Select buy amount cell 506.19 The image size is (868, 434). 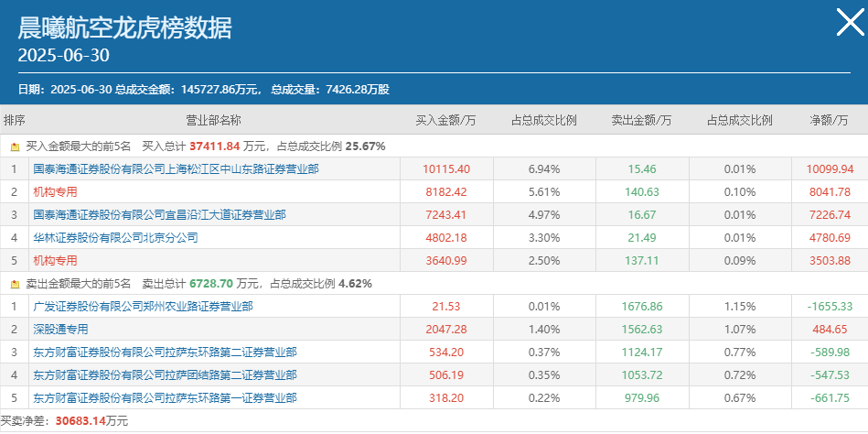click(x=446, y=375)
